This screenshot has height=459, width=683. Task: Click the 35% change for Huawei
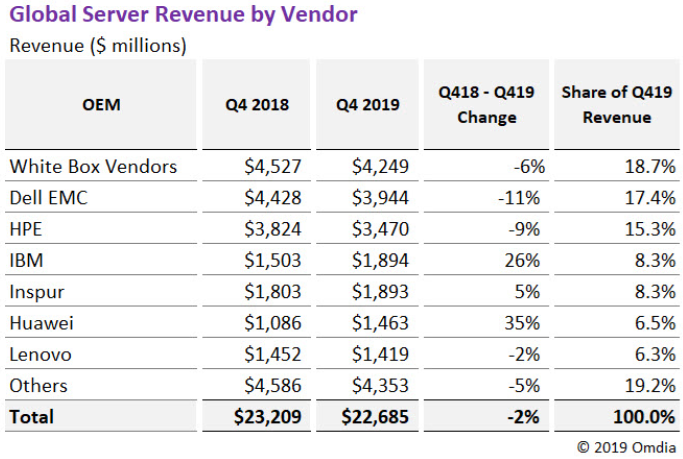pos(522,324)
